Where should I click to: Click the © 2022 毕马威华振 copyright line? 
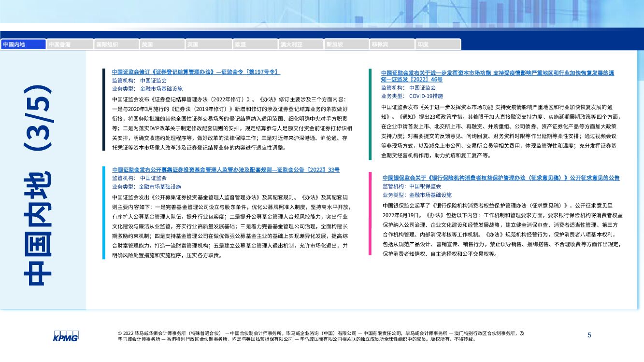[x=321, y=336]
